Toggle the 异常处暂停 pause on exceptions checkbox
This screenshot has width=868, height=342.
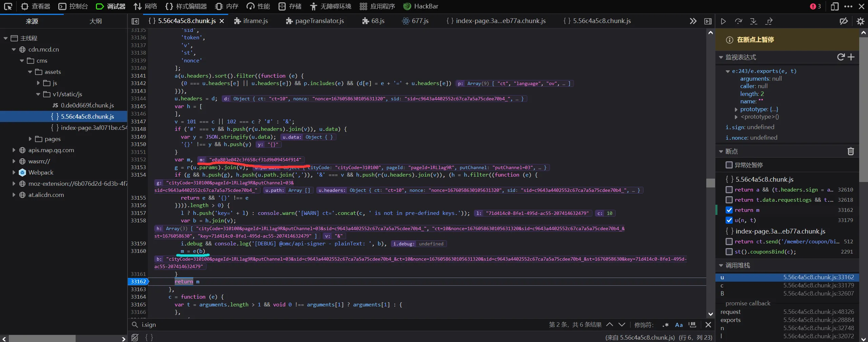pos(729,165)
